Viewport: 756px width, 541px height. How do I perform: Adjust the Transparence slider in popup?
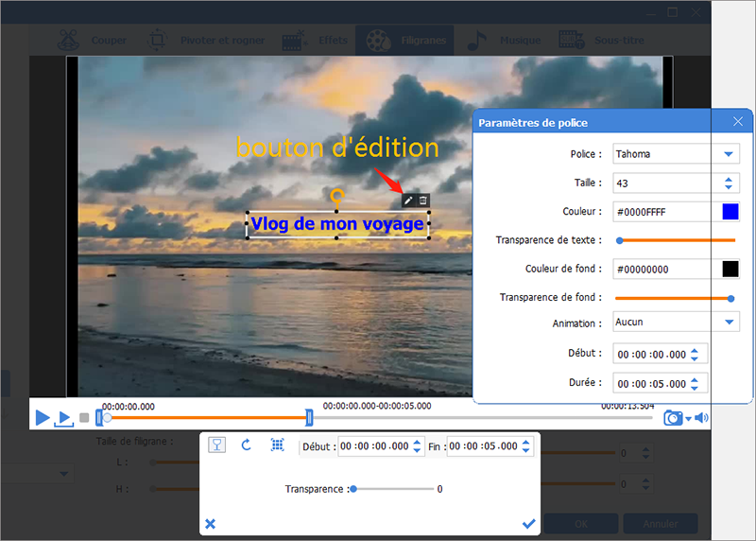353,489
